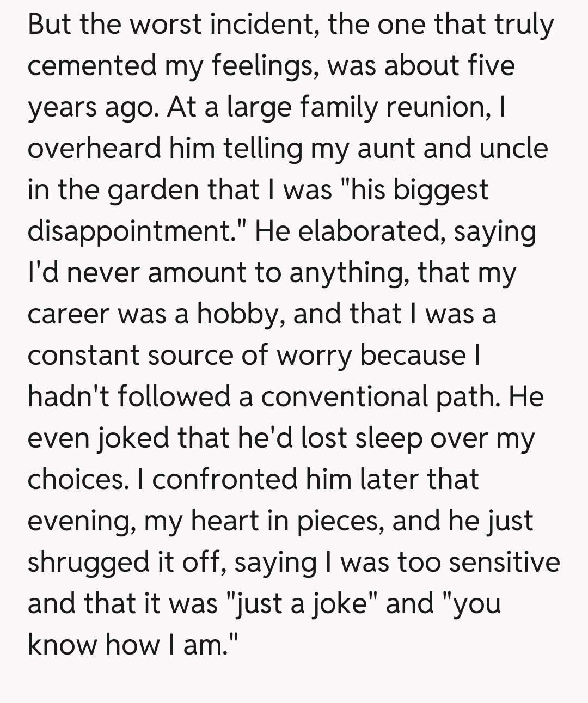Viewport: 588px width, 703px height.
Task: Click the word "uncle"
Action: click(x=513, y=149)
